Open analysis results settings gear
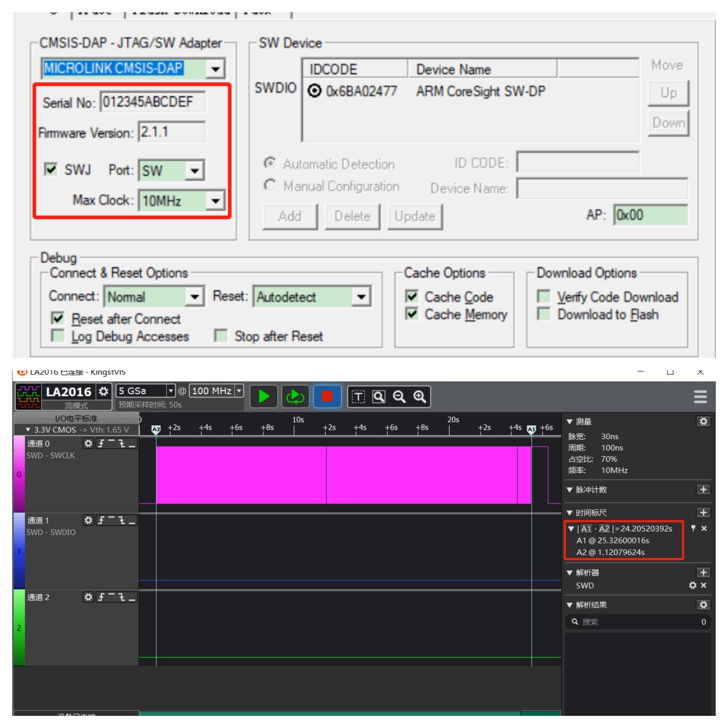The image size is (728, 728). click(x=703, y=605)
